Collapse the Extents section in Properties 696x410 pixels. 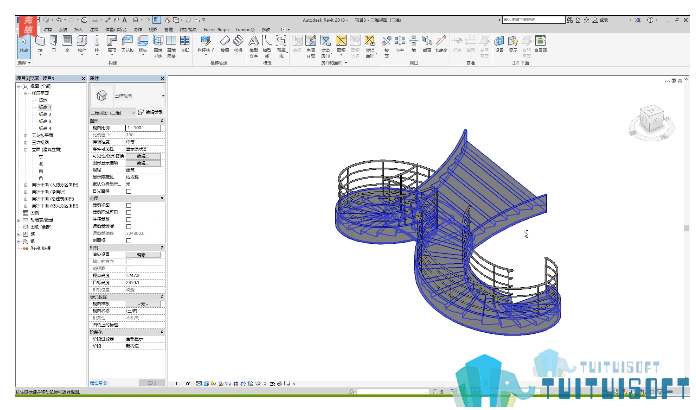162,198
